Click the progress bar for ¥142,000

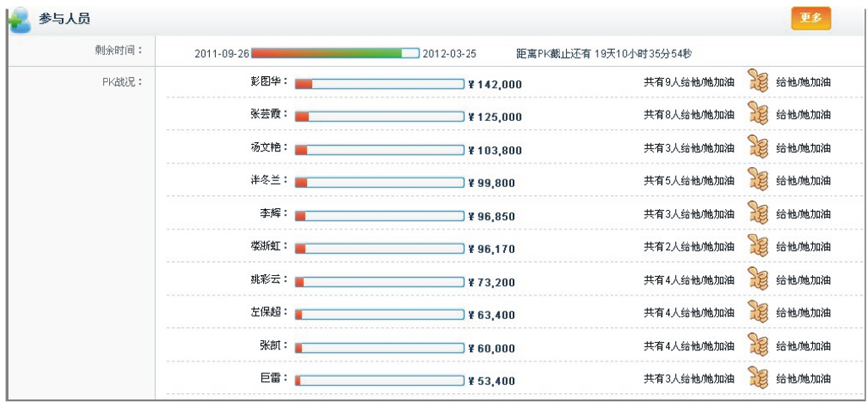coord(379,84)
